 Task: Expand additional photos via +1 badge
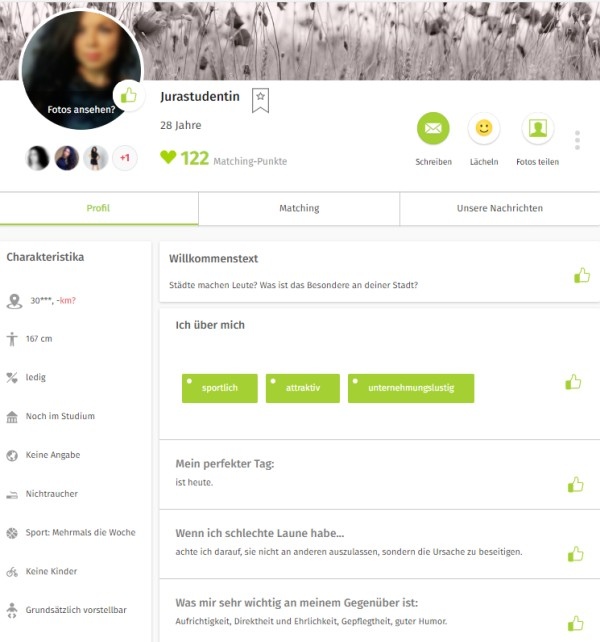(x=125, y=158)
